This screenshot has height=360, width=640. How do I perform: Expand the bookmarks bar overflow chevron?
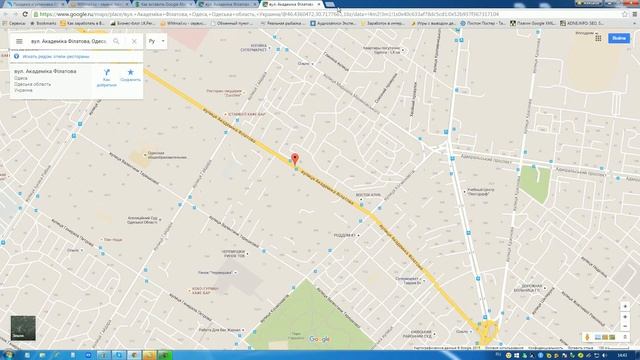coord(634,23)
